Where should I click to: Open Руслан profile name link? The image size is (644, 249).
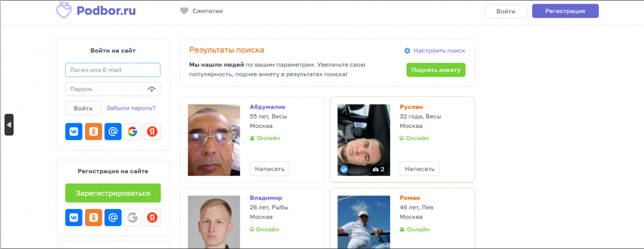(412, 107)
